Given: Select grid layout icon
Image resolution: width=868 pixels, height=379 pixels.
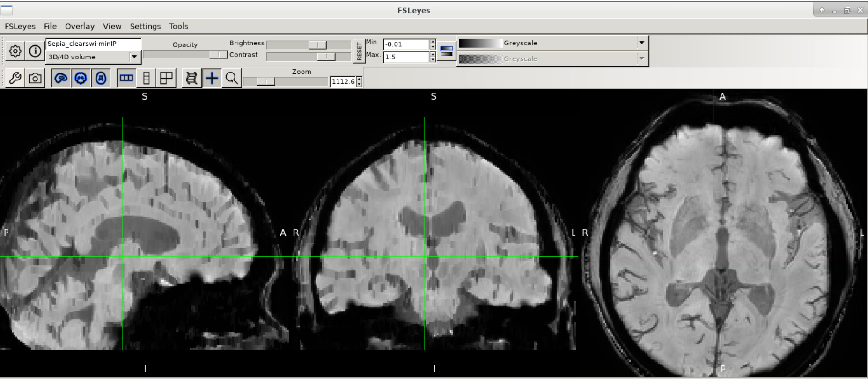Looking at the screenshot, I should (x=166, y=78).
